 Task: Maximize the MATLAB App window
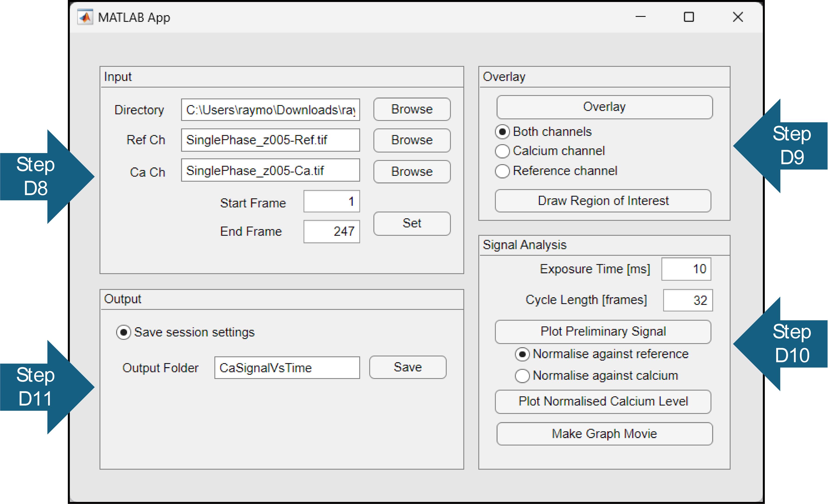pyautogui.click(x=689, y=17)
